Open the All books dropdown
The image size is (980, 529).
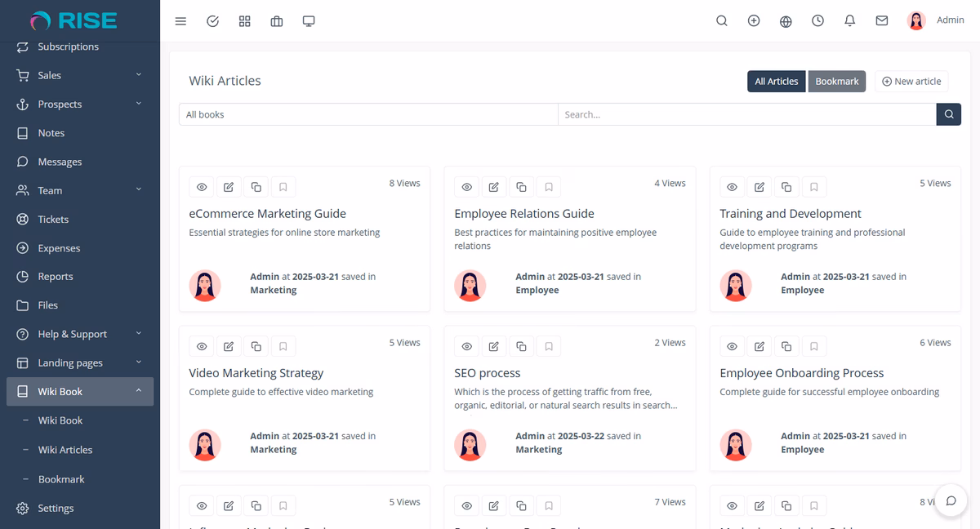367,114
